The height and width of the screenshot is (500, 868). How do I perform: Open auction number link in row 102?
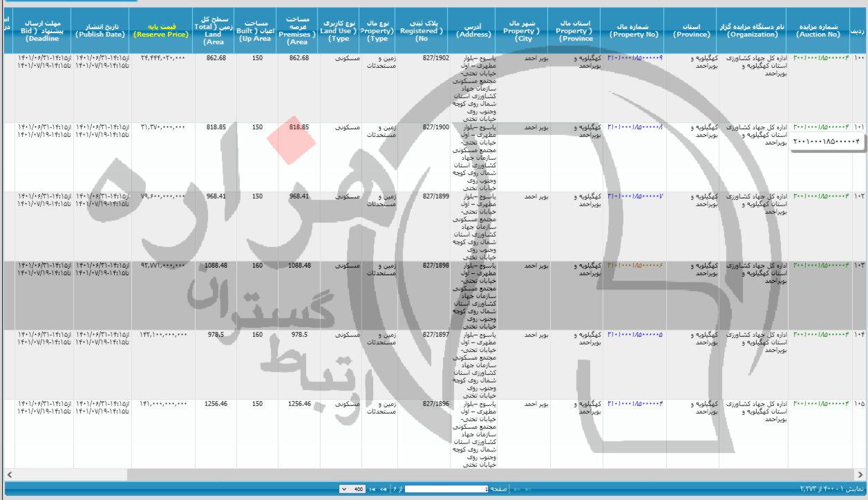[x=820, y=196]
